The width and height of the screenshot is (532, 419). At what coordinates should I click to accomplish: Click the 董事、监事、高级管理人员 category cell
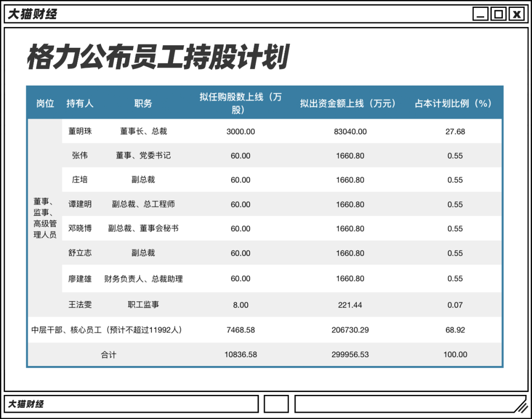[45, 218]
